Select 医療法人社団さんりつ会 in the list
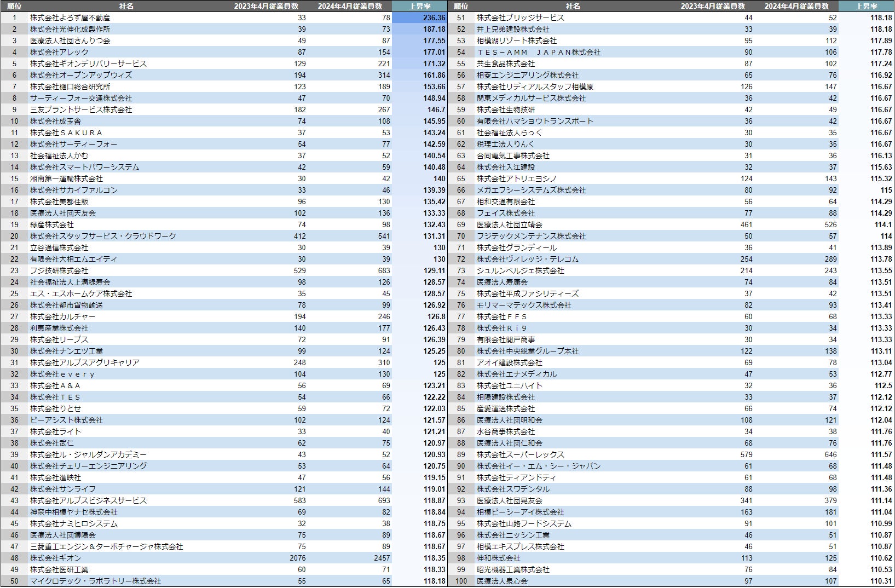 click(70, 41)
